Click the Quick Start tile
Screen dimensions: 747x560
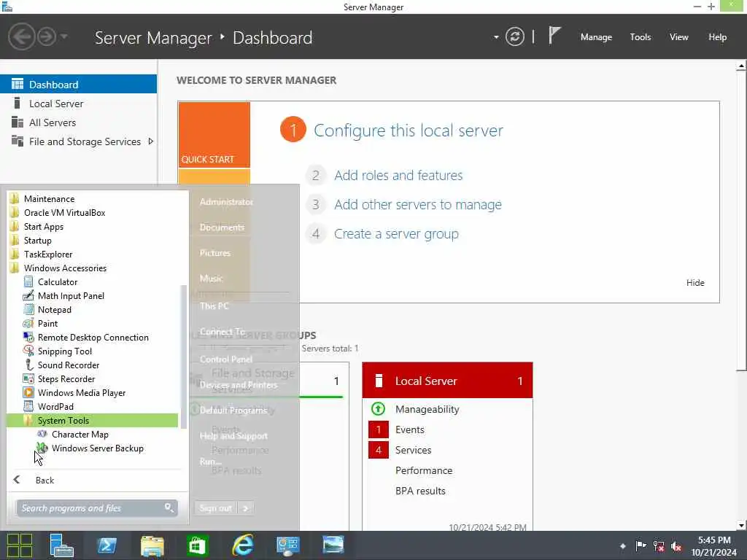(x=214, y=135)
